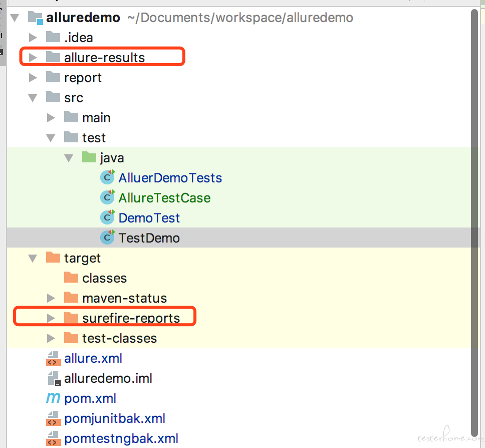Click the DemoTest class icon
Viewport: 485px width, 448px height.
[107, 217]
